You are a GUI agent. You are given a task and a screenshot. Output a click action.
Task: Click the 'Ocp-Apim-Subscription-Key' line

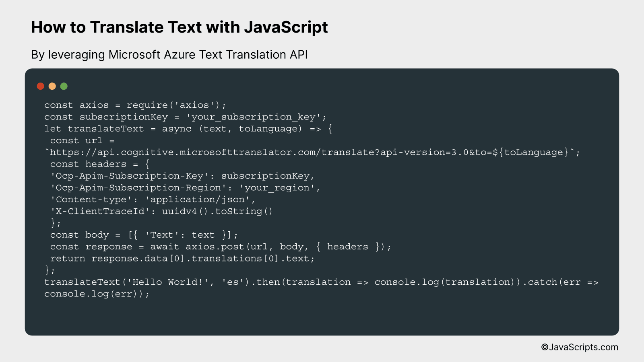click(x=182, y=176)
